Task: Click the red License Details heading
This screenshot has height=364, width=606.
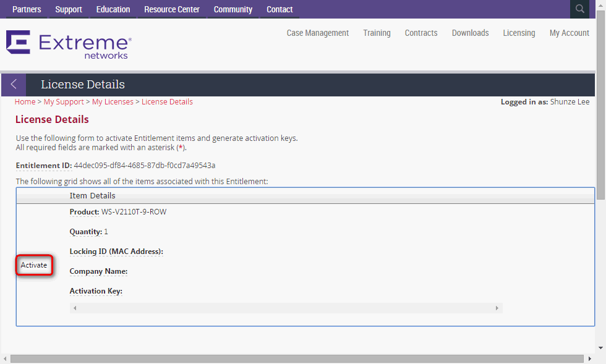Action: 52,119
